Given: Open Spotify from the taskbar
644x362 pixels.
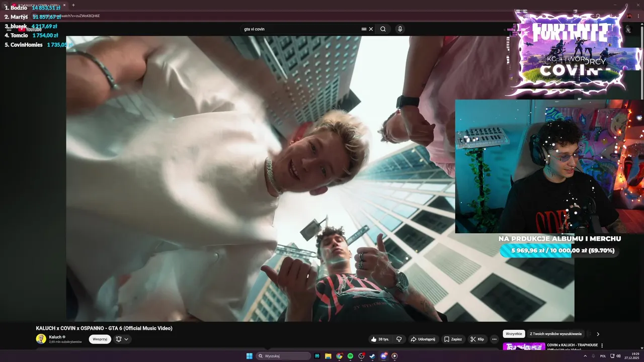Looking at the screenshot, I should tap(350, 356).
